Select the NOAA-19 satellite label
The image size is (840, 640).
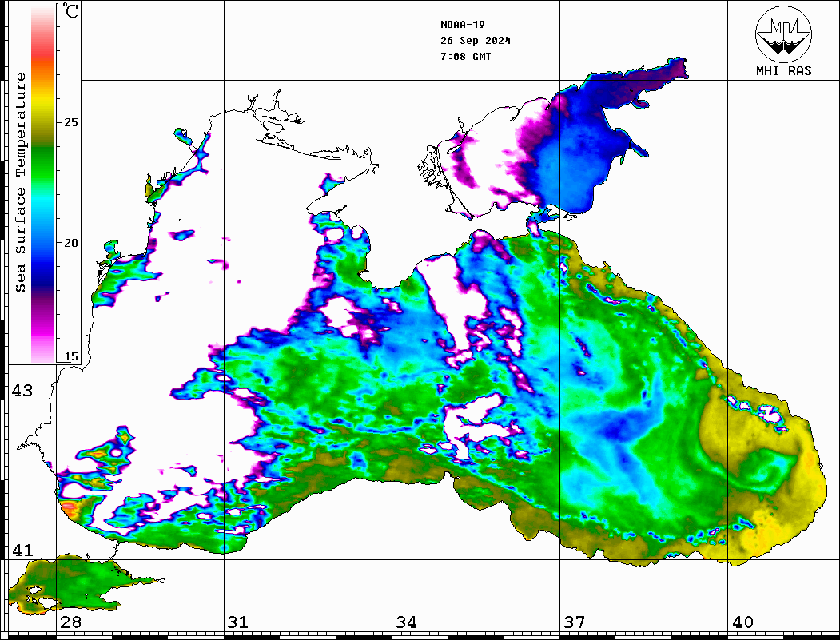coord(462,25)
